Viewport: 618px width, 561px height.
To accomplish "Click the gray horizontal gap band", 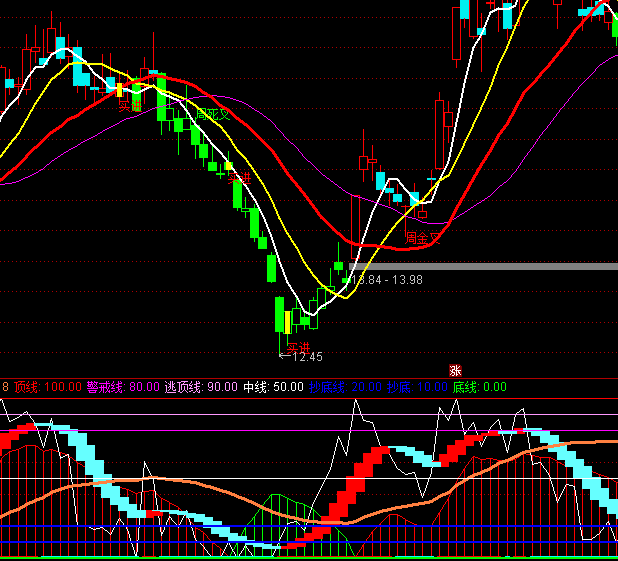I will click(x=500, y=266).
